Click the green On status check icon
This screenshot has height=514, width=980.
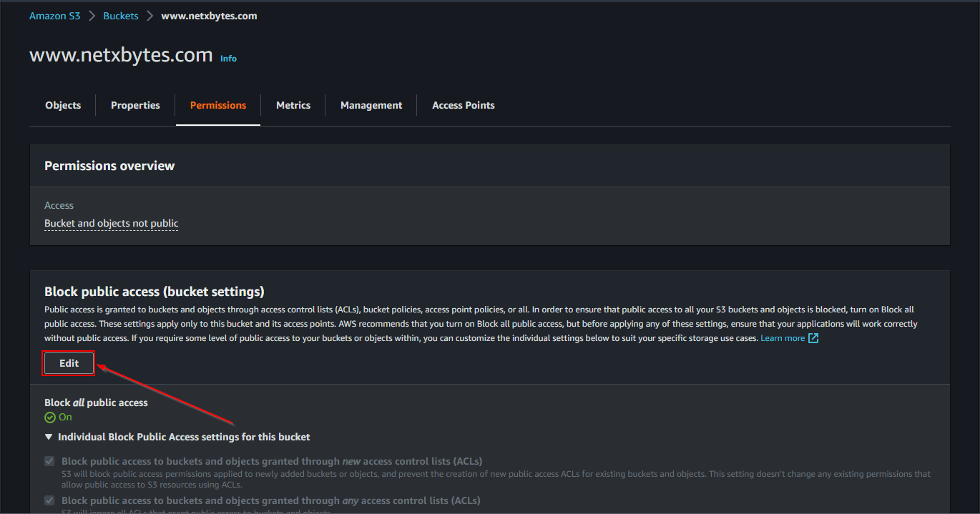coord(50,417)
